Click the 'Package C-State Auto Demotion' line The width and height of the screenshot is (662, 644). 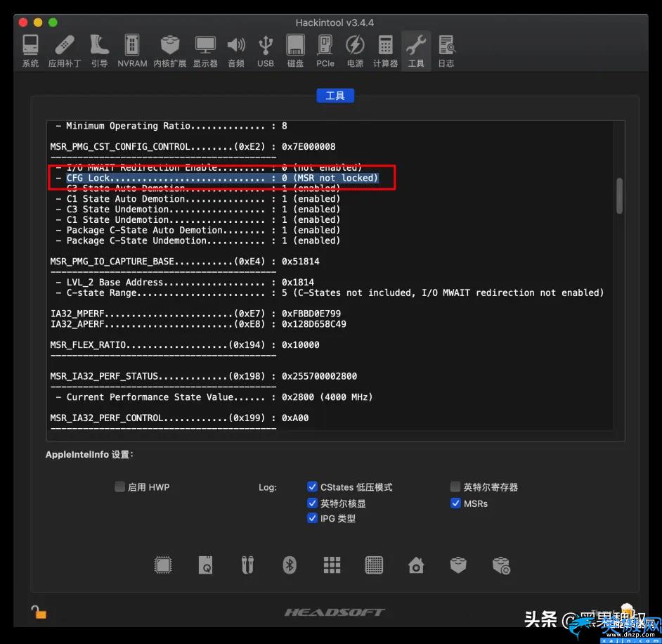point(198,230)
